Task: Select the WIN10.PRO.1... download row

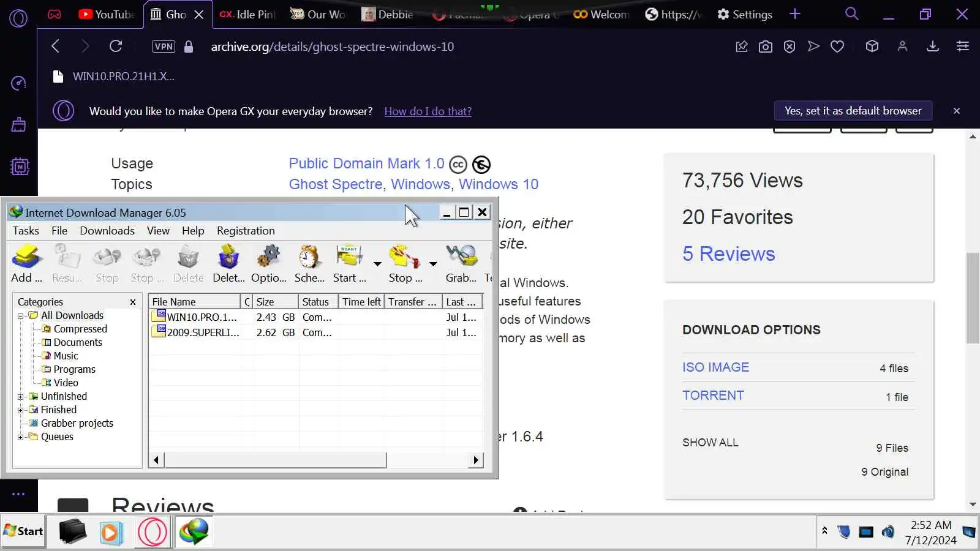Action: pos(317,317)
